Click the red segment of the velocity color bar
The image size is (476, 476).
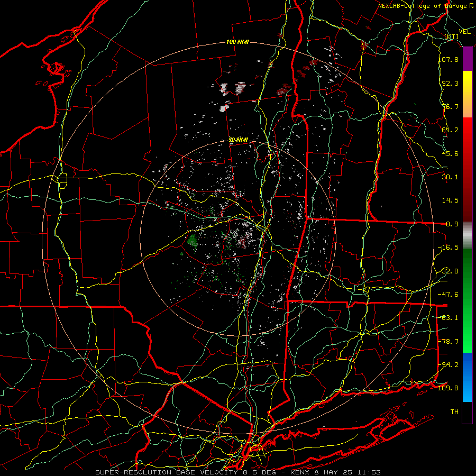[x=467, y=169]
